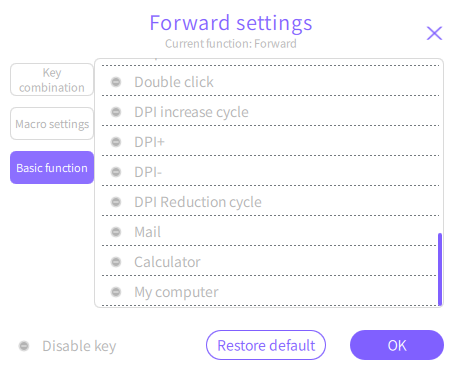Viewport: 462px width, 380px height.
Task: Click the function list scrollbar thumb
Action: (x=440, y=269)
